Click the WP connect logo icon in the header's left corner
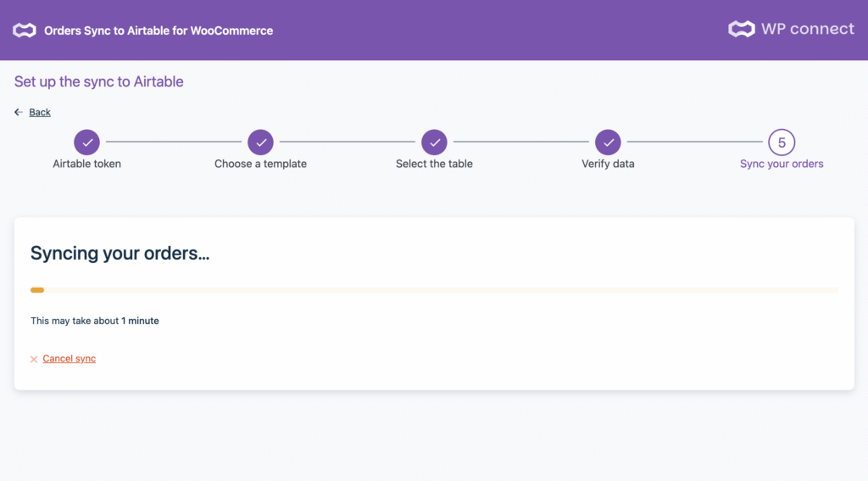This screenshot has height=481, width=868. click(x=24, y=31)
